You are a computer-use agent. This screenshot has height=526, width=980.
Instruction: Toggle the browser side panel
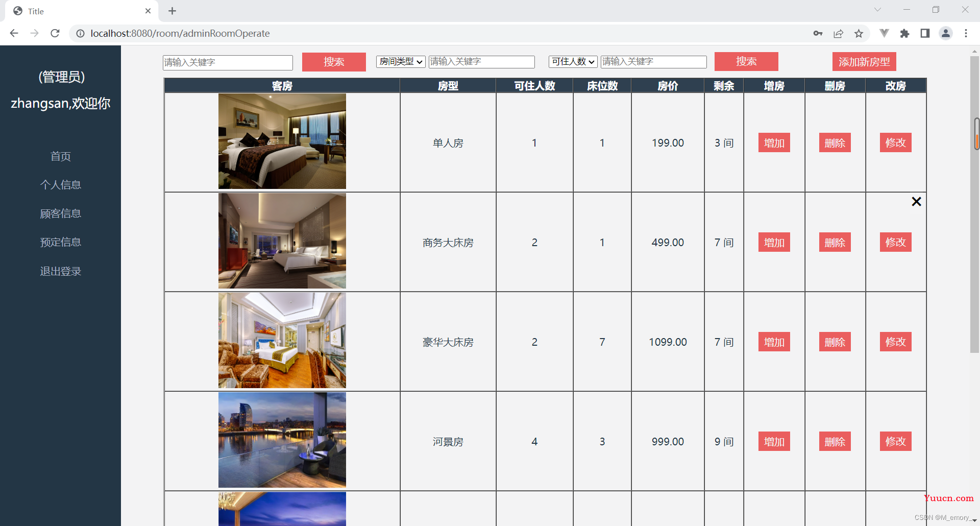[925, 33]
